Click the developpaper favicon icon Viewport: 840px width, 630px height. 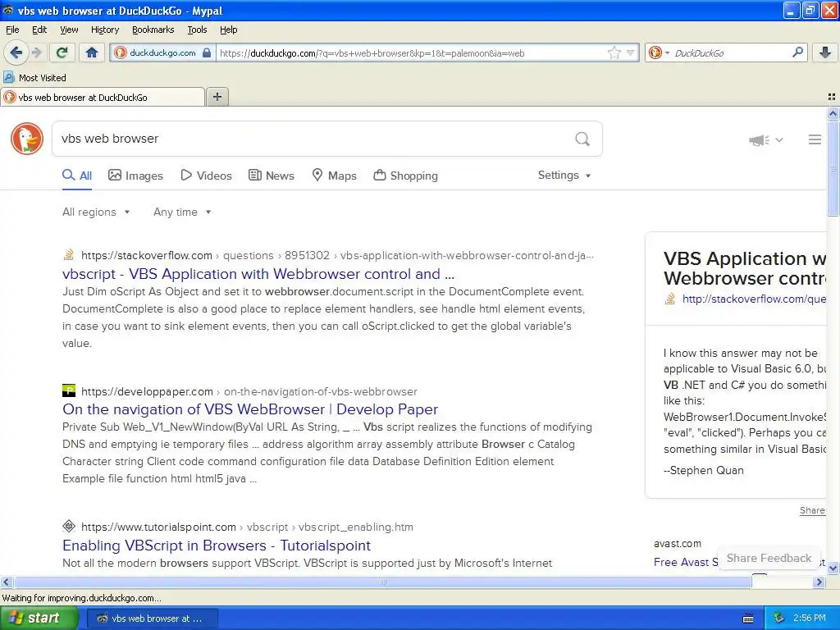pyautogui.click(x=69, y=390)
